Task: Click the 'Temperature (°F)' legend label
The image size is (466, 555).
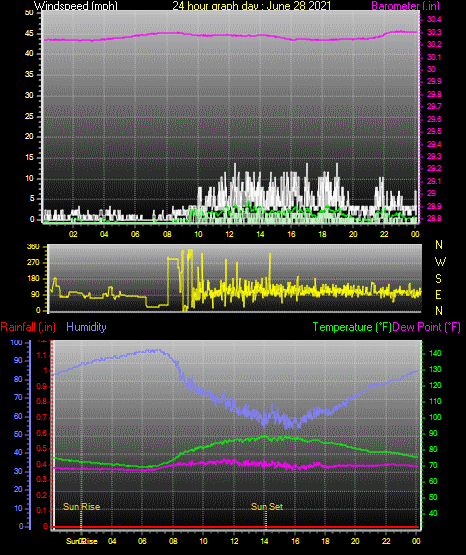Action: coord(352,327)
